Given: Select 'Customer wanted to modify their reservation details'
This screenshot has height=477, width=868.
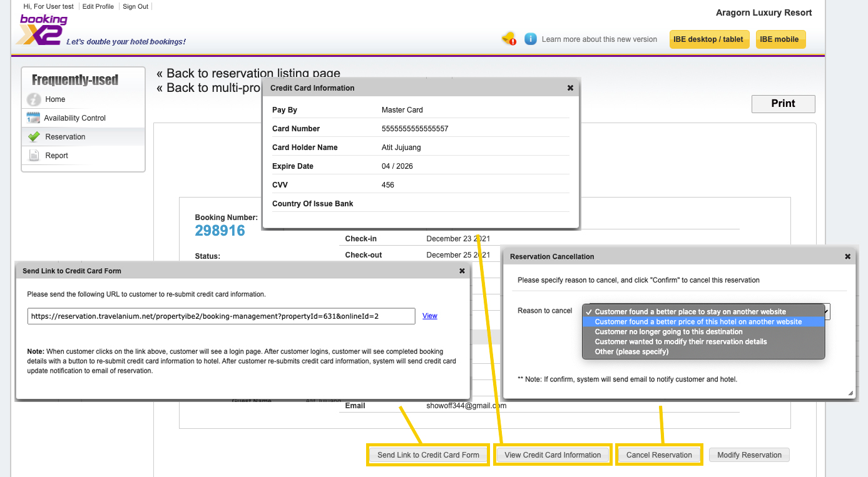Looking at the screenshot, I should (680, 342).
